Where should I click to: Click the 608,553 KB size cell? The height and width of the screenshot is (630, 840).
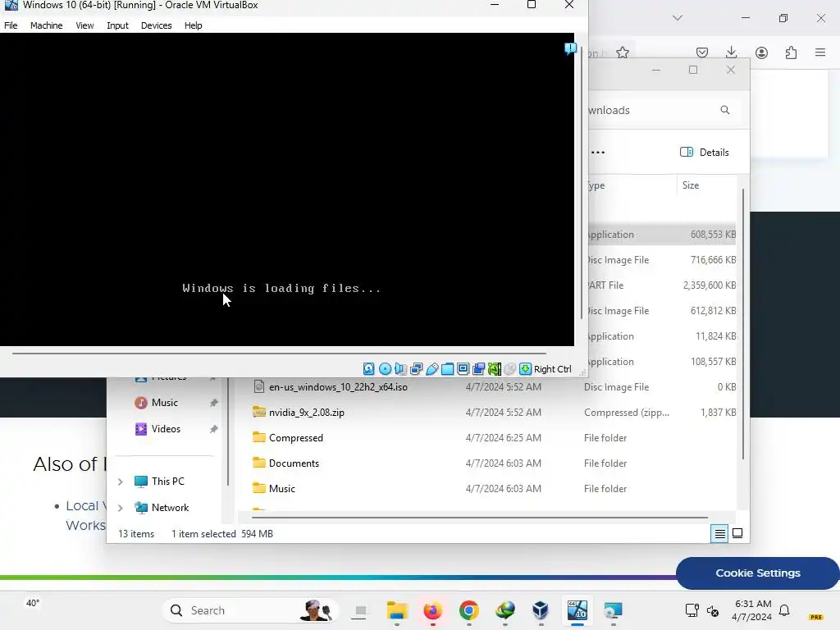tap(713, 235)
